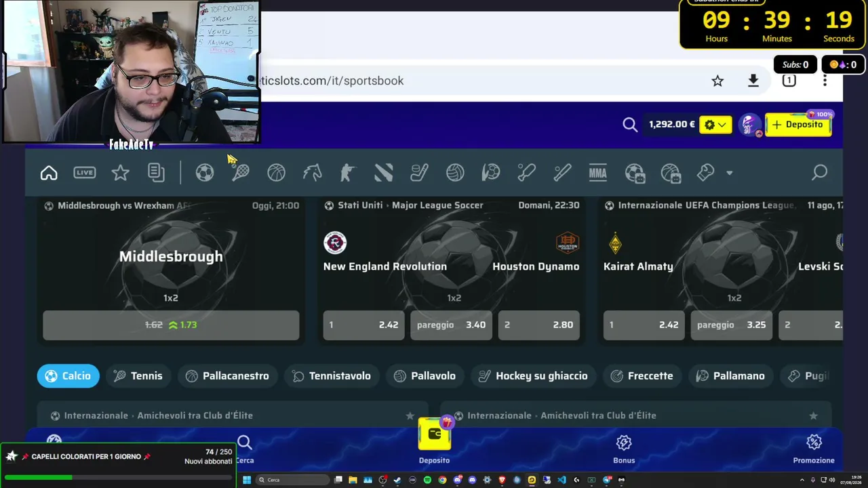Select horse racing sport icon
This screenshot has width=868, height=488.
312,173
